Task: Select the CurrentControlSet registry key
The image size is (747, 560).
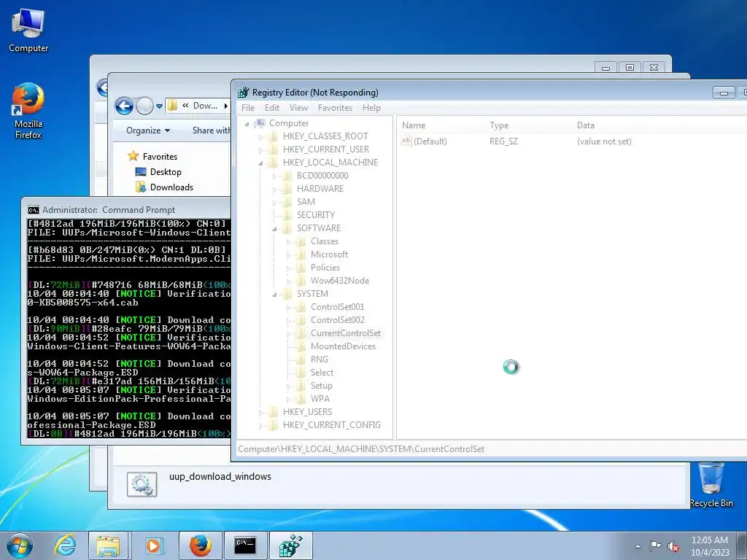Action: (x=346, y=333)
